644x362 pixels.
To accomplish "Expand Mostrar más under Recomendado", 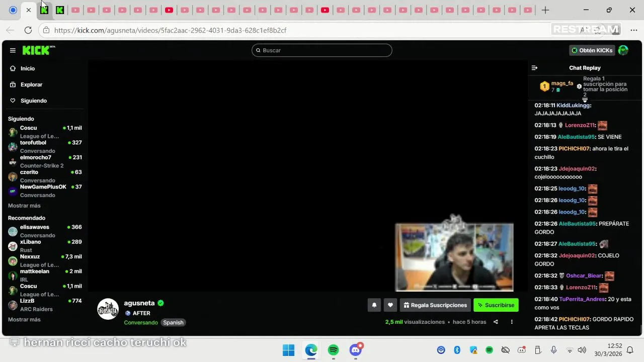I will pyautogui.click(x=24, y=320).
